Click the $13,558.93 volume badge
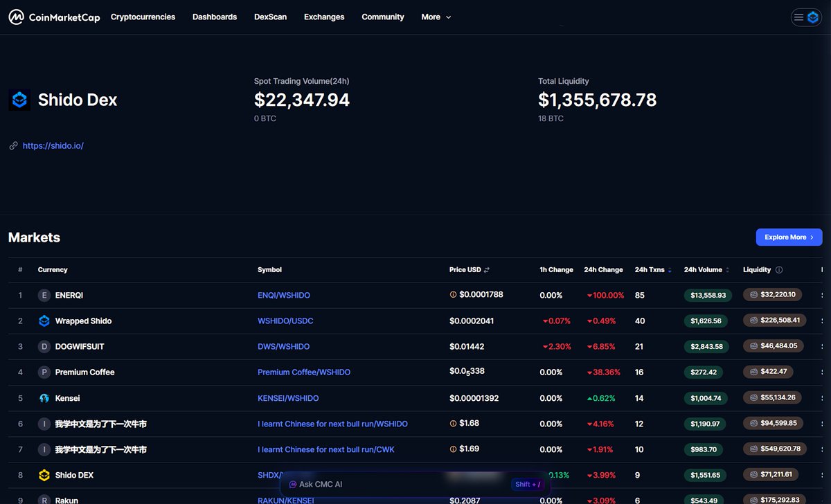 point(706,295)
